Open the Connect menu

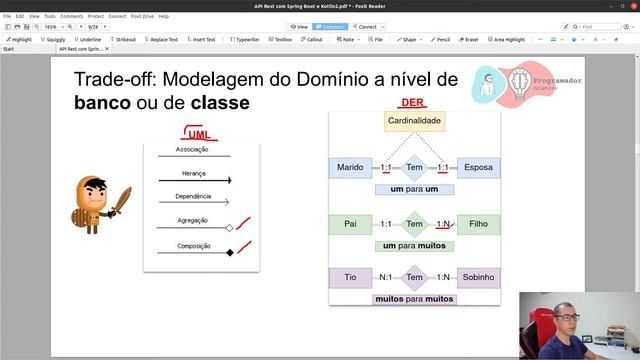(x=117, y=16)
